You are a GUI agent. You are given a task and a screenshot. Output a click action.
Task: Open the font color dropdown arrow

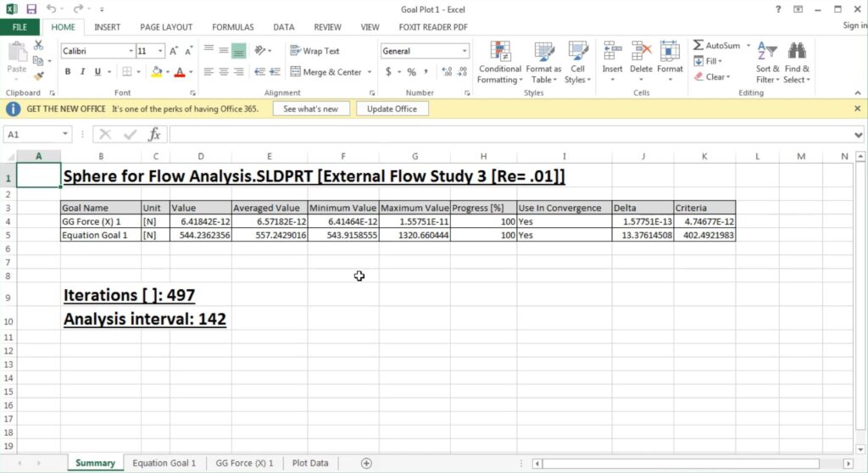(x=191, y=72)
